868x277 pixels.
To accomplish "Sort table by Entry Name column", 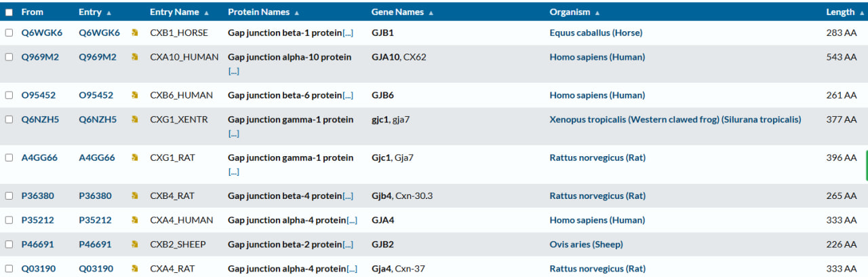I will tap(180, 12).
